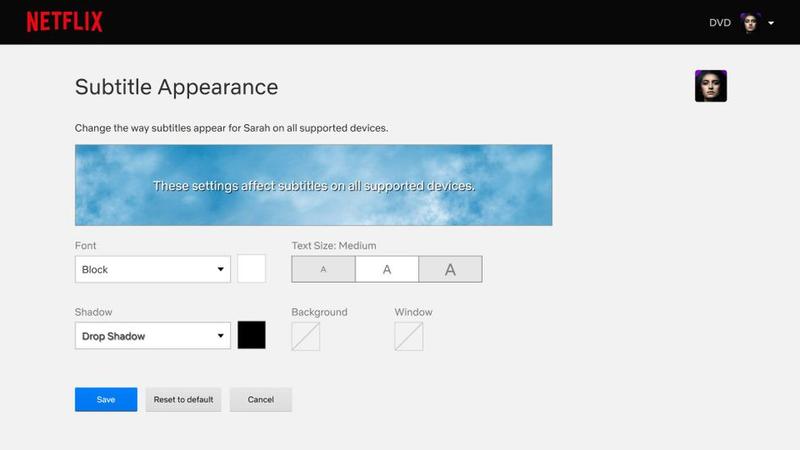Select the medium text size A
800x450 pixels.
pyautogui.click(x=387, y=269)
